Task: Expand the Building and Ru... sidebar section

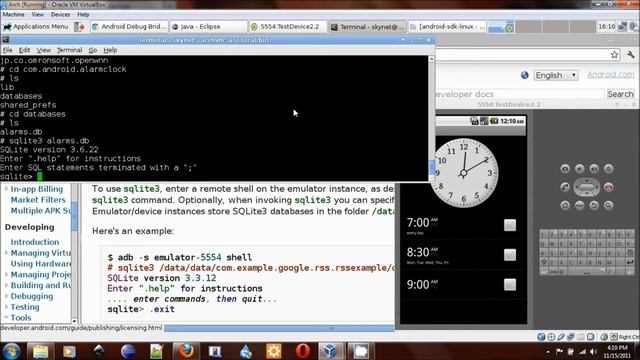Action: 6,285
